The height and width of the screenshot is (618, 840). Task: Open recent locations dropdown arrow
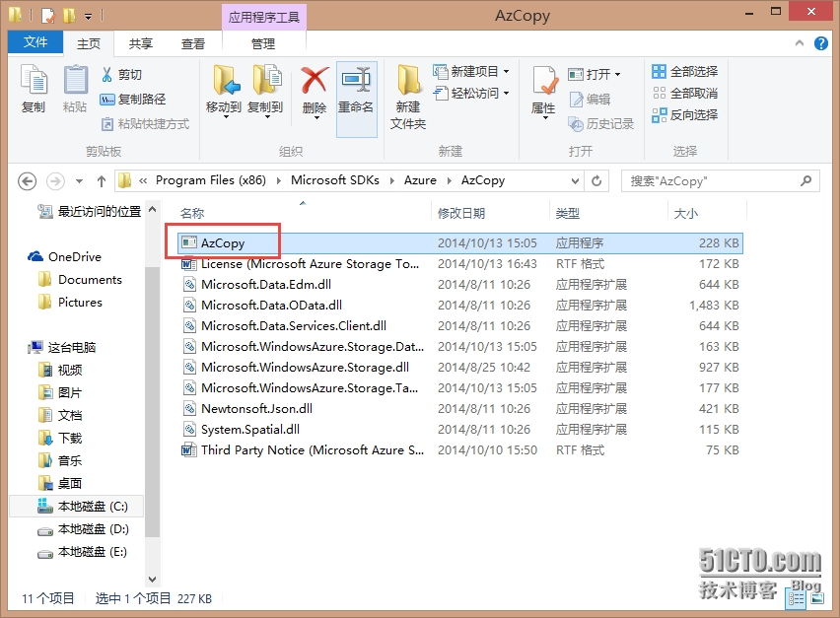click(x=79, y=181)
